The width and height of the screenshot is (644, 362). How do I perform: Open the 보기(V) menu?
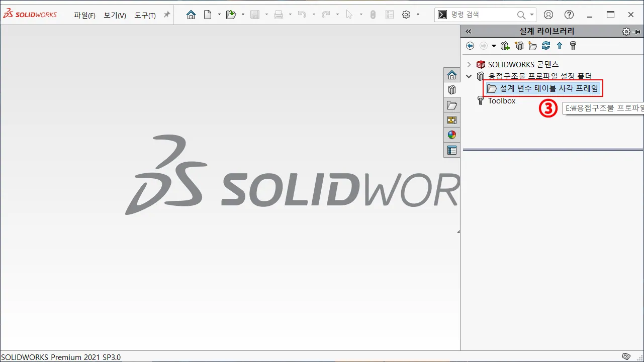point(115,16)
